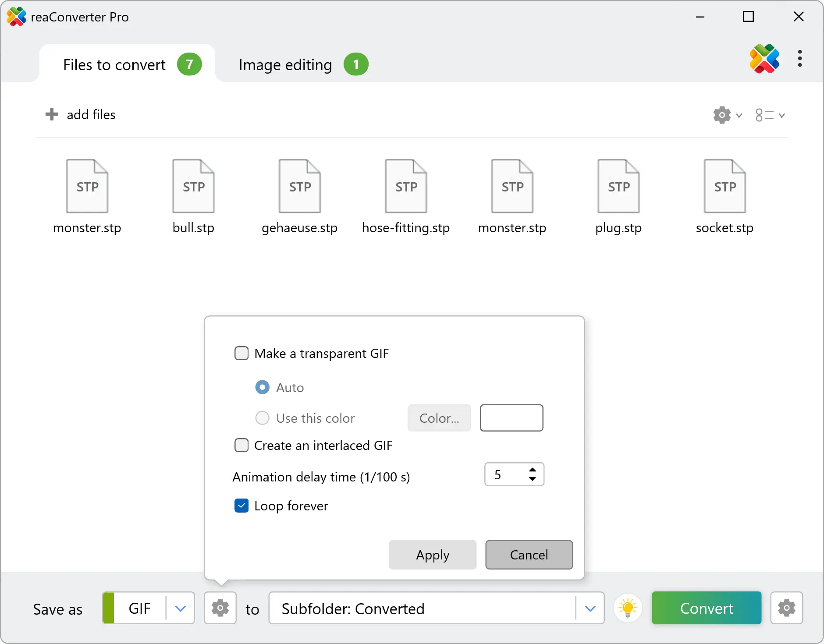Increase animation delay time with up arrow
This screenshot has height=644, width=824.
click(x=533, y=470)
